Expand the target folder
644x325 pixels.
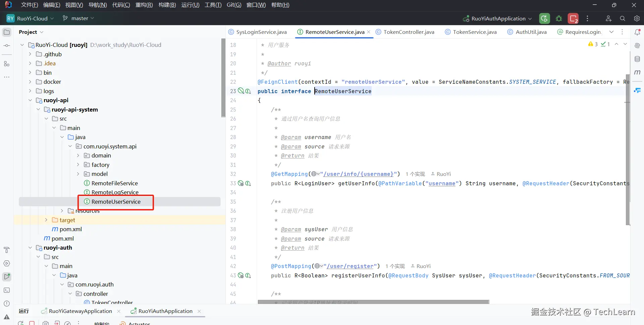pyautogui.click(x=46, y=220)
